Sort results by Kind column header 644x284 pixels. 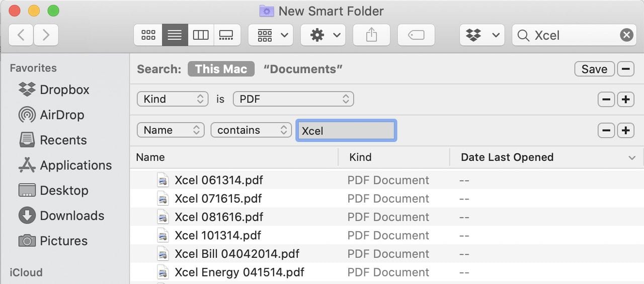coord(360,157)
